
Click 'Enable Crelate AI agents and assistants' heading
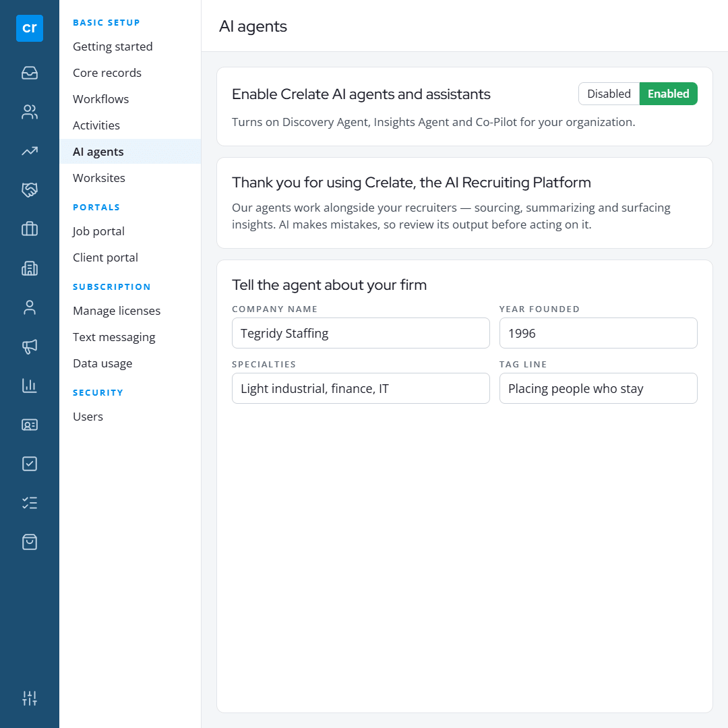coord(361,94)
